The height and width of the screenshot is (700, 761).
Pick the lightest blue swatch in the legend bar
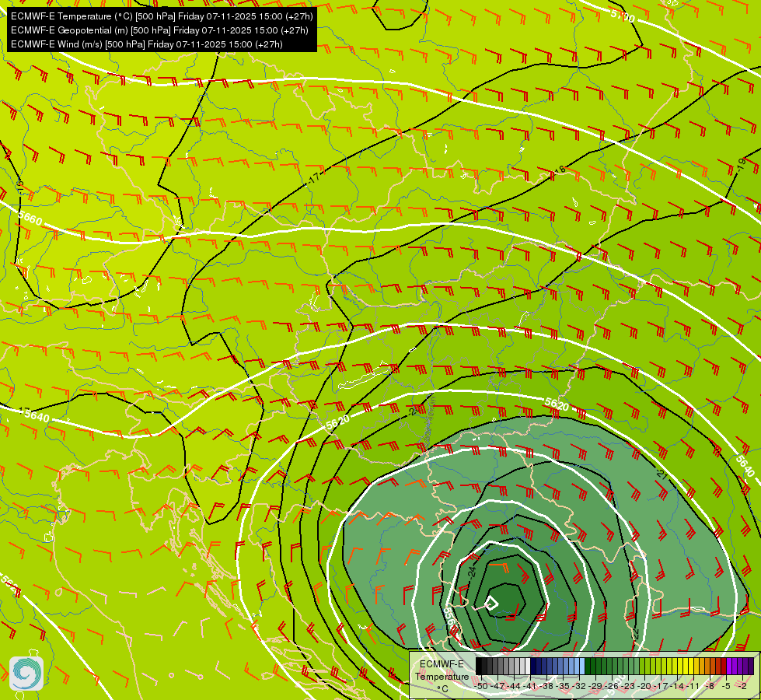tap(582, 666)
